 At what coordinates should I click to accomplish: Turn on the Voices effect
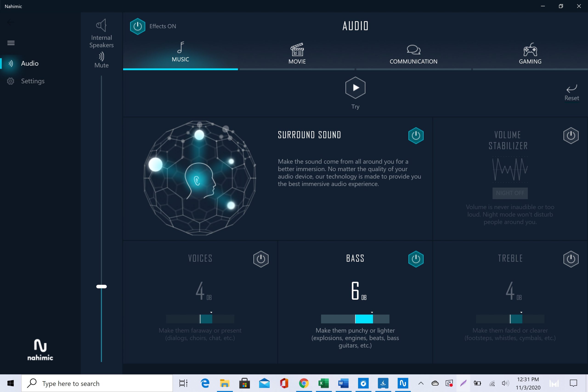260,259
